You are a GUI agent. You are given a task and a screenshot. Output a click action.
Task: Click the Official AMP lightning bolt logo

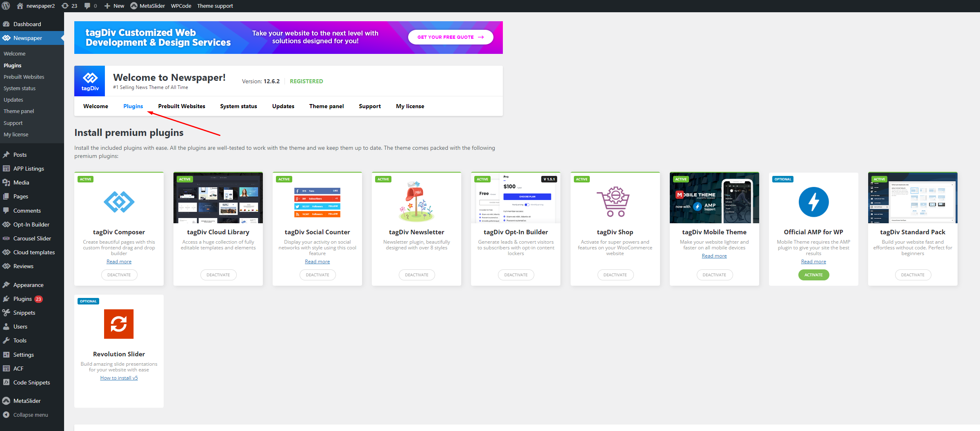click(x=813, y=202)
